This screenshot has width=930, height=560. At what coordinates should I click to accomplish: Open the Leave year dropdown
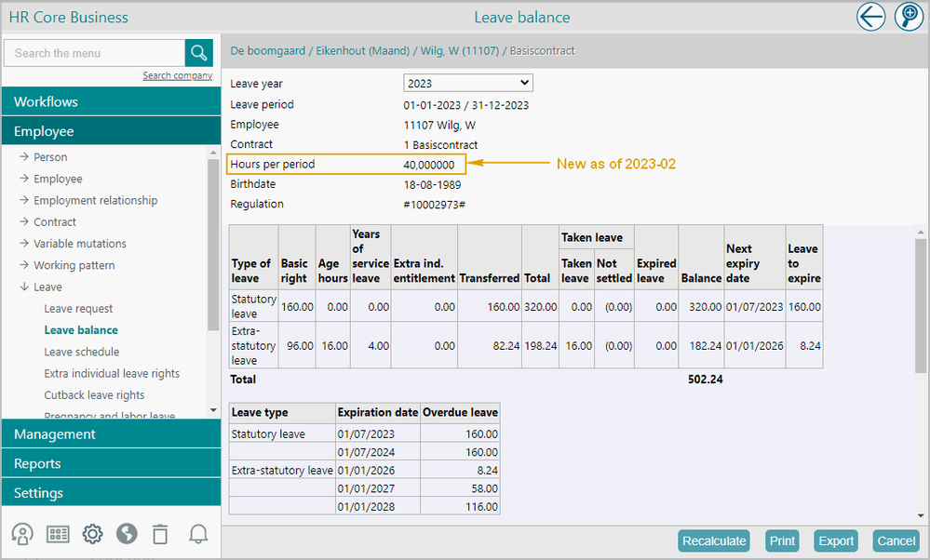click(467, 84)
